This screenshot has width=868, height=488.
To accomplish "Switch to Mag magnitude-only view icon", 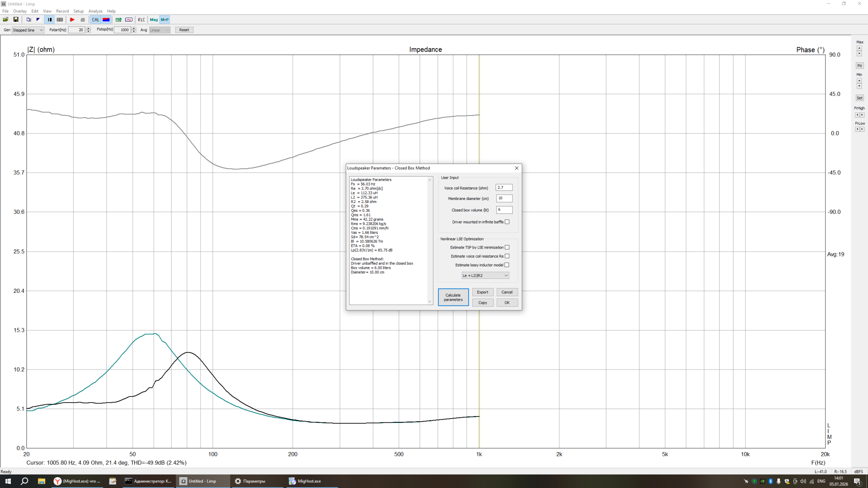I will pos(154,20).
